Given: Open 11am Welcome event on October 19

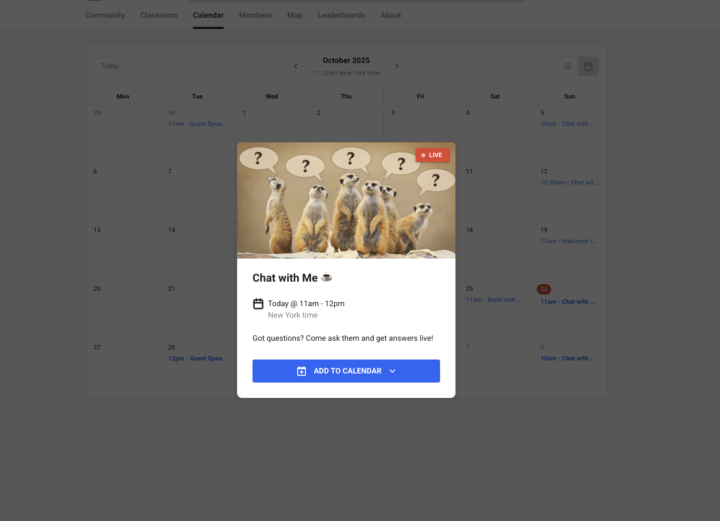Looking at the screenshot, I should [x=568, y=241].
